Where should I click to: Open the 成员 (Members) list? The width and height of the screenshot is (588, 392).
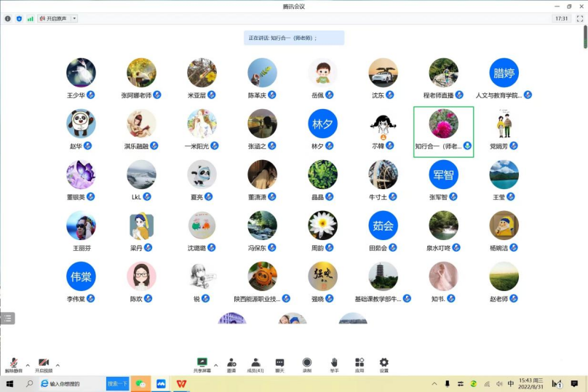click(255, 364)
